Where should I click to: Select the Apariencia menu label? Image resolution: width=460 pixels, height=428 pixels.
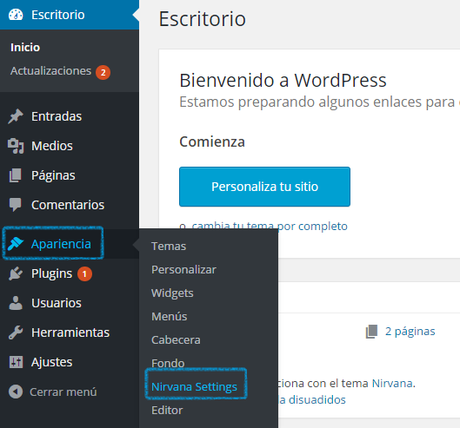pyautogui.click(x=61, y=244)
